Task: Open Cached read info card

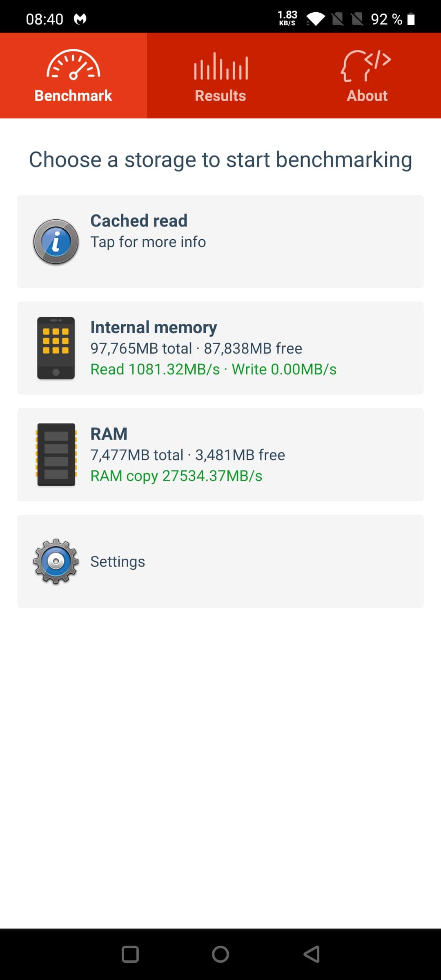Action: click(220, 241)
